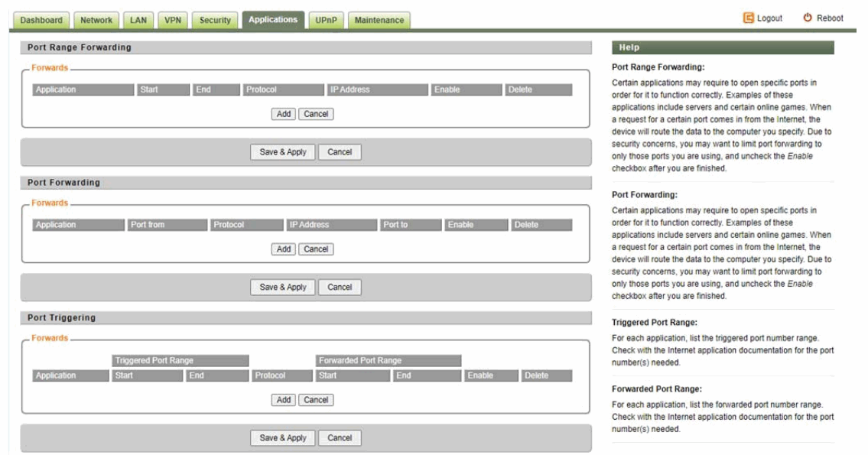
Task: Select the Security tab
Action: 215,20
